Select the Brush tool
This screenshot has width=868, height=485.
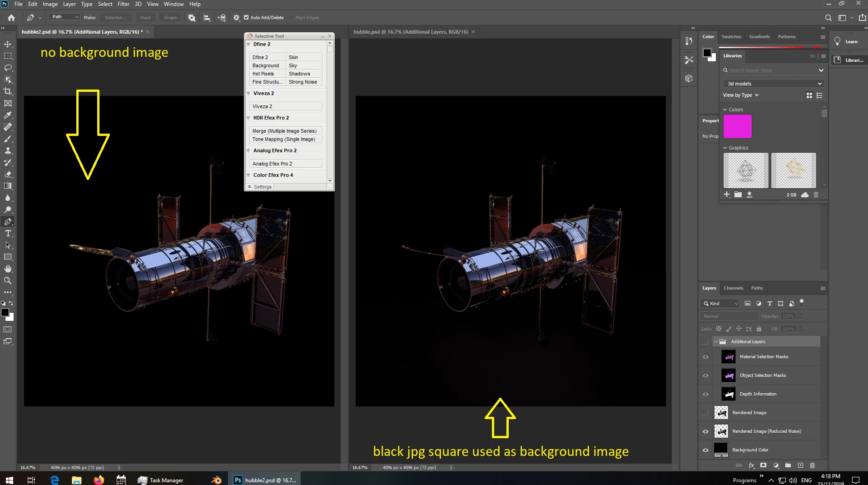point(8,139)
